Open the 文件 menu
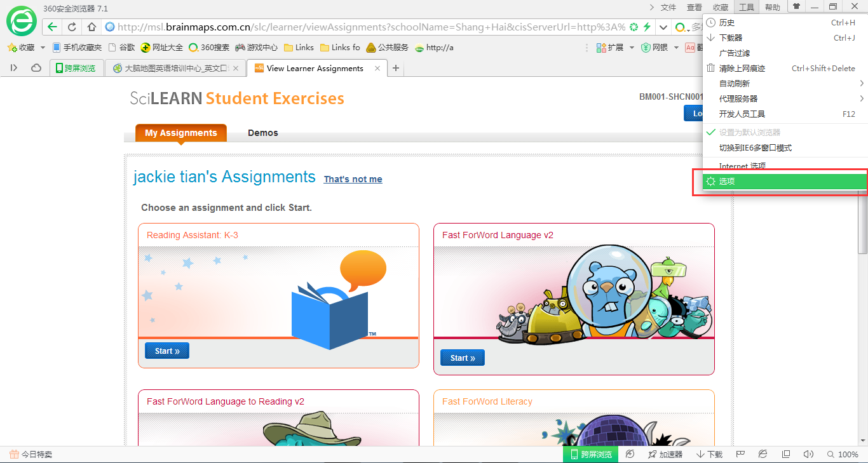 (668, 7)
